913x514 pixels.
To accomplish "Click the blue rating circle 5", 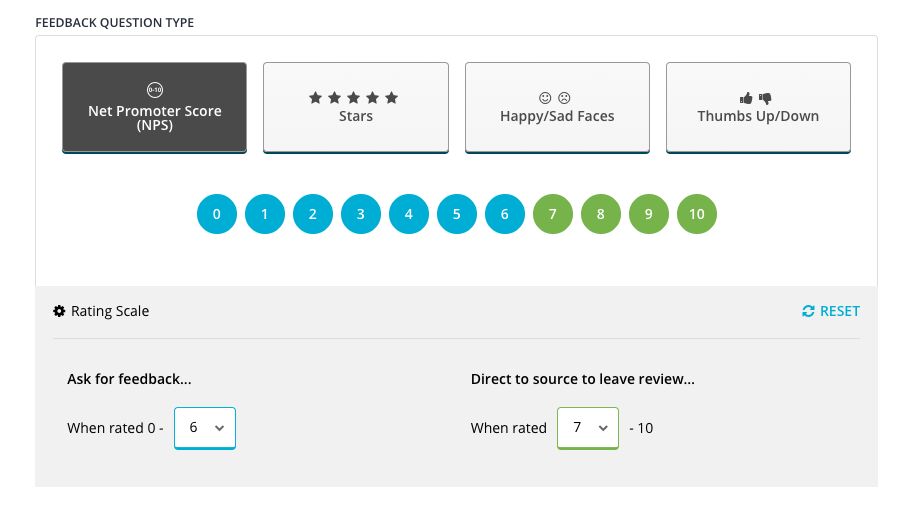I will point(457,214).
